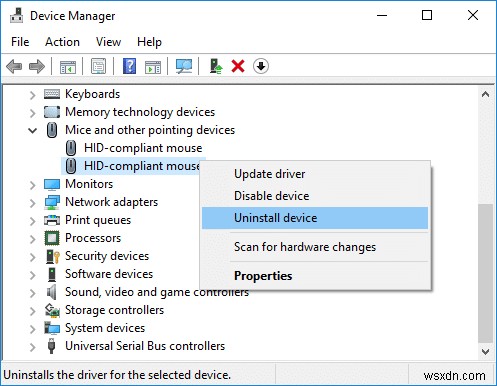Choose Disable device in context menu
The height and width of the screenshot is (386, 497).
pyautogui.click(x=315, y=196)
